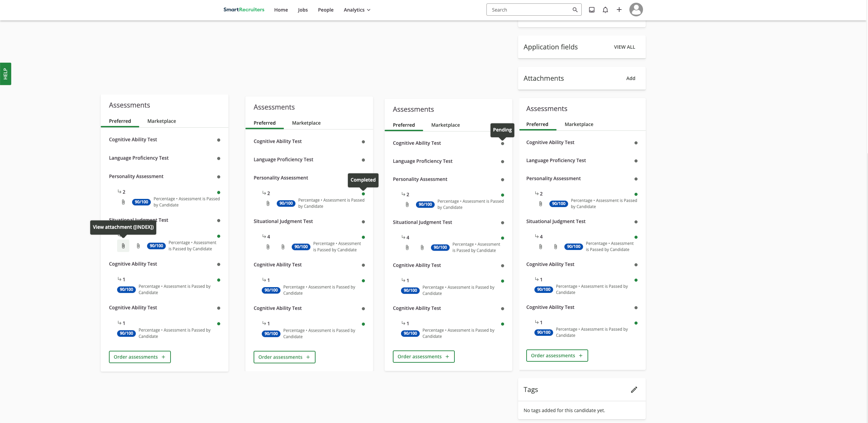Viewport: 868px width, 423px height.
Task: Open the search magnifier icon
Action: pos(575,10)
